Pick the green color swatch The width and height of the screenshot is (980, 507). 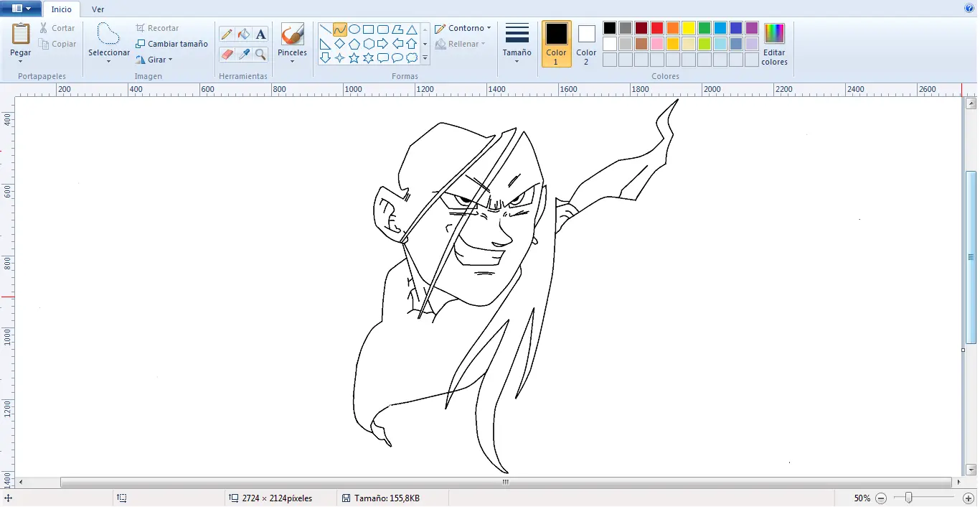pyautogui.click(x=704, y=28)
